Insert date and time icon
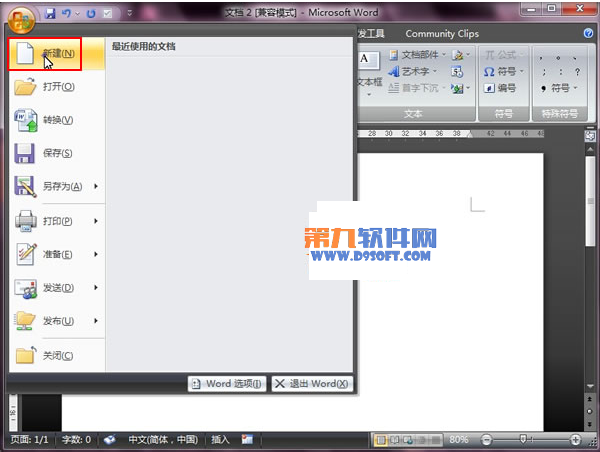 point(457,72)
